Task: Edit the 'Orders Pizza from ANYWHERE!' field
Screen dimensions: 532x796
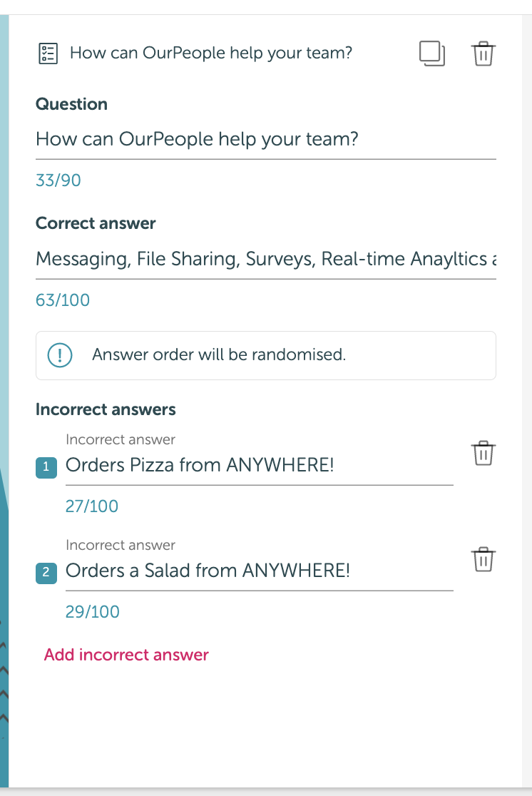Action: (x=260, y=465)
